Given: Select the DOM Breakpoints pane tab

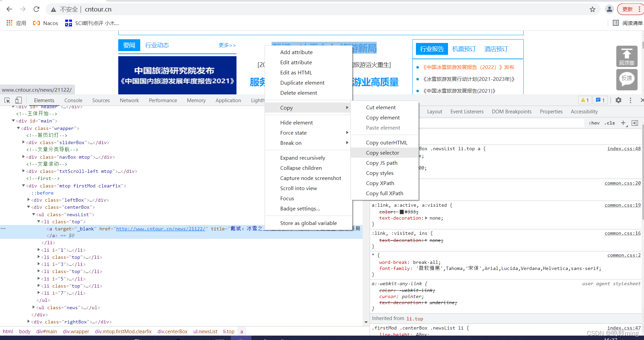Looking at the screenshot, I should (x=512, y=112).
